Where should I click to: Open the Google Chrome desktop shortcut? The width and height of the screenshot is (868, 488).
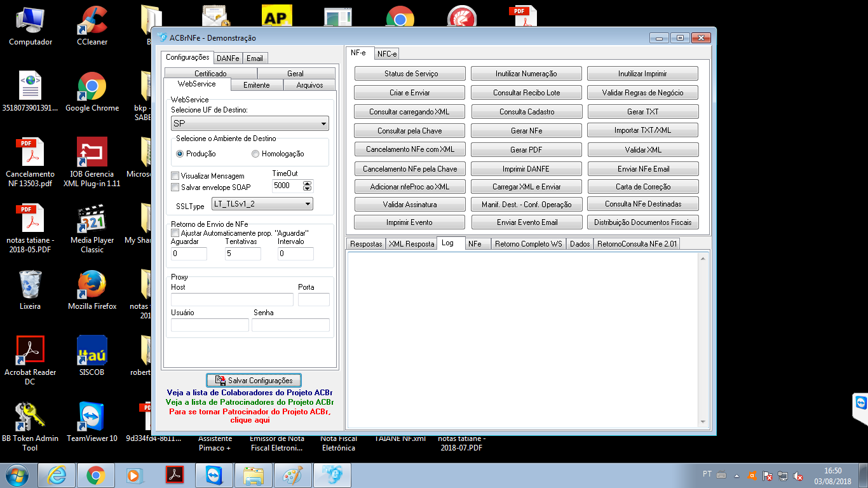pos(92,92)
